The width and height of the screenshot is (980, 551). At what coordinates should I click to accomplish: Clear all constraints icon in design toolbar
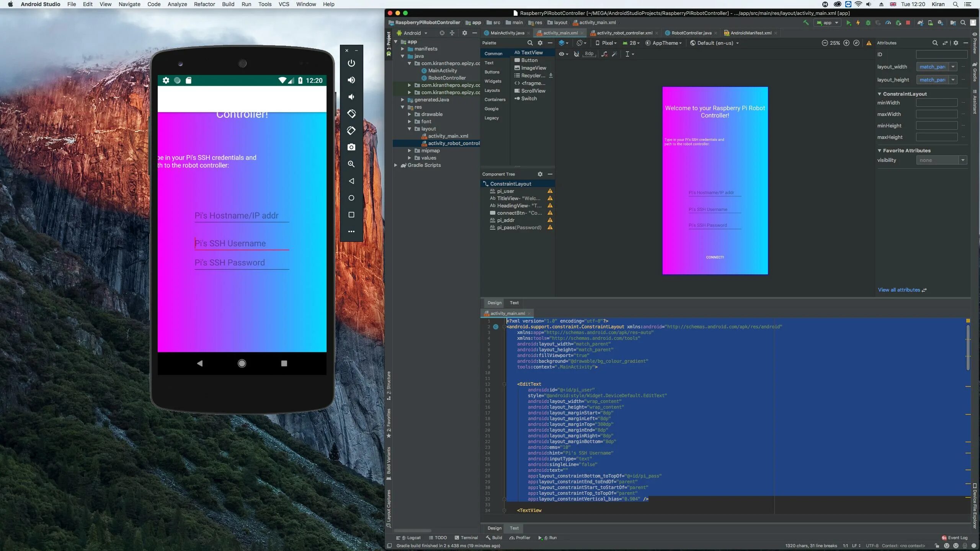pos(604,54)
